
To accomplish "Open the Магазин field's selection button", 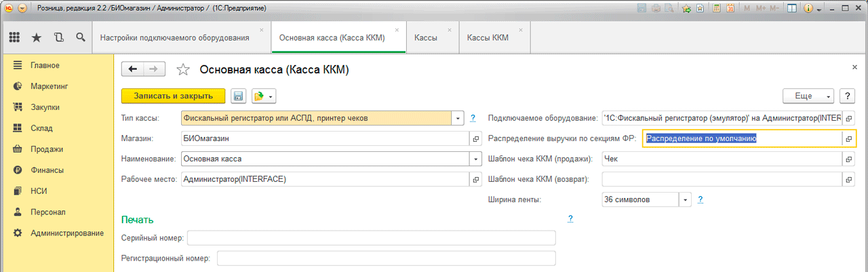I will click(x=475, y=138).
